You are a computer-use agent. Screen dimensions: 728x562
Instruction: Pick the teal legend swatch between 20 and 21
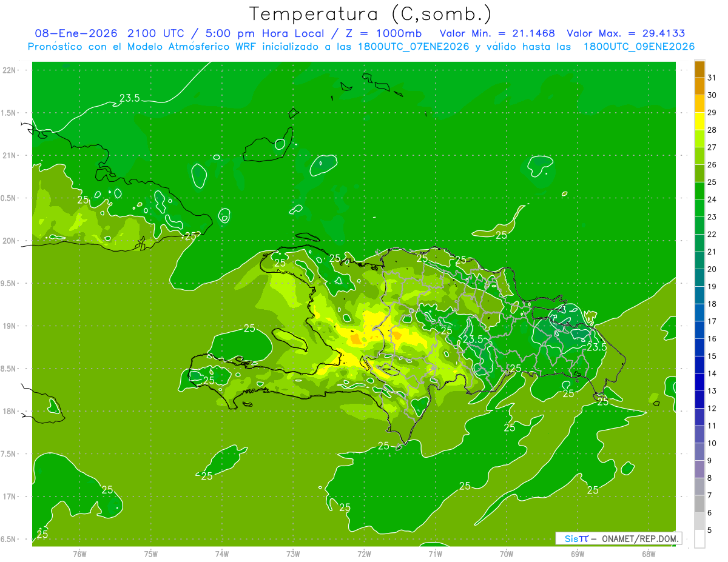[699, 261]
